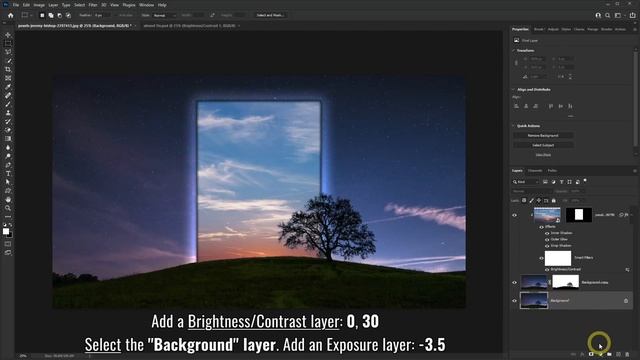Click the Background copy layer mask thumbnail
The height and width of the screenshot is (360, 640).
[x=565, y=282]
